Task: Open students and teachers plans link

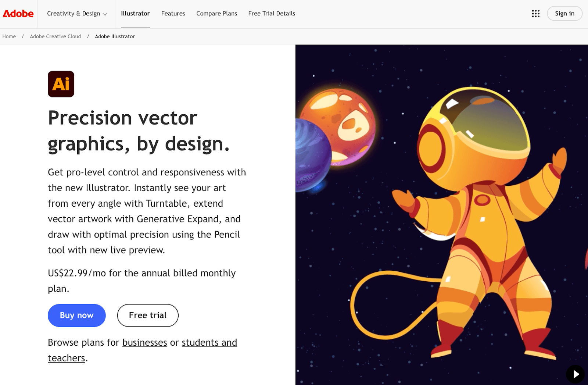Action: coord(209,342)
